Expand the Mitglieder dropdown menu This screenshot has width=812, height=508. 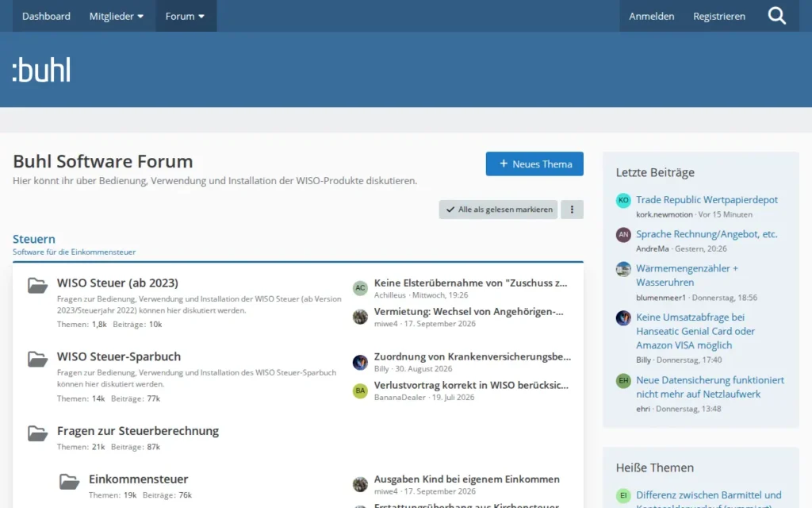tap(117, 16)
